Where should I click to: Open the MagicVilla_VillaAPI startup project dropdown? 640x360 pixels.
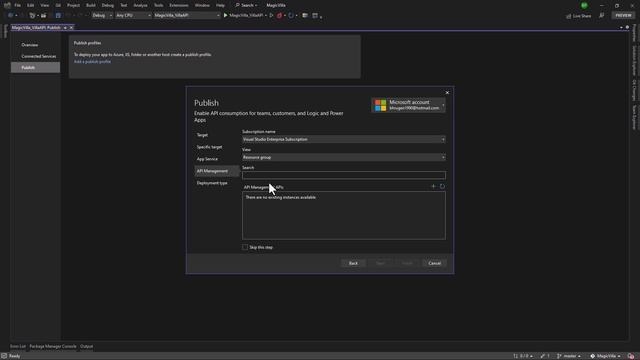187,16
